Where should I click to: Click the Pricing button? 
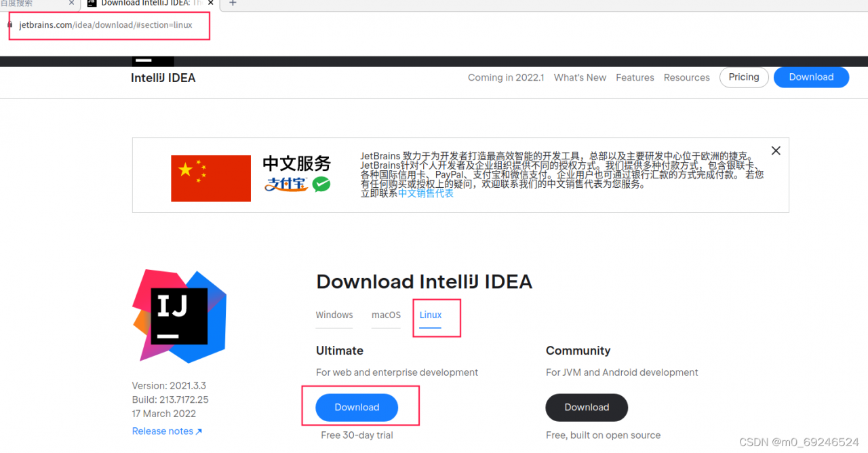point(744,77)
